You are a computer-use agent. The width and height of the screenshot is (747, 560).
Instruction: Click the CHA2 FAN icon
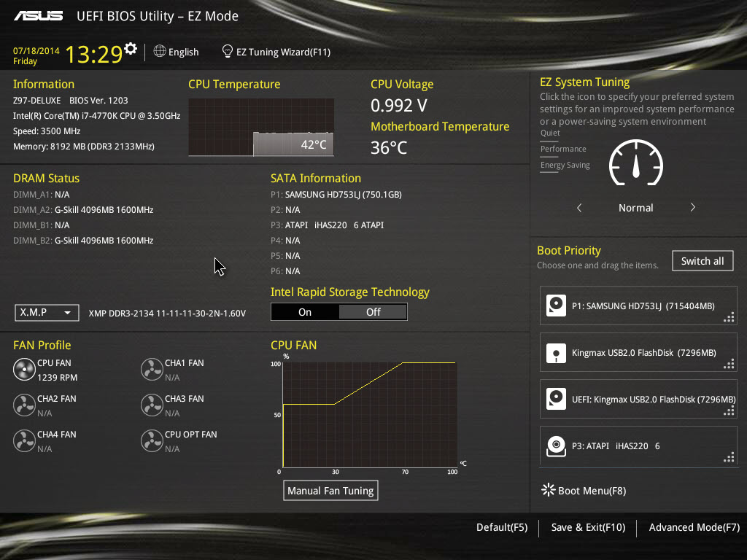pos(24,405)
